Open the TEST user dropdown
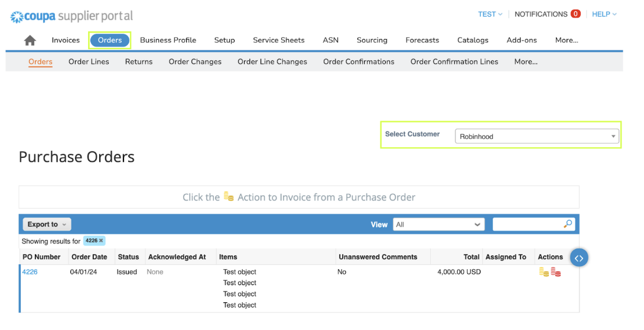The height and width of the screenshot is (330, 644). pyautogui.click(x=490, y=14)
